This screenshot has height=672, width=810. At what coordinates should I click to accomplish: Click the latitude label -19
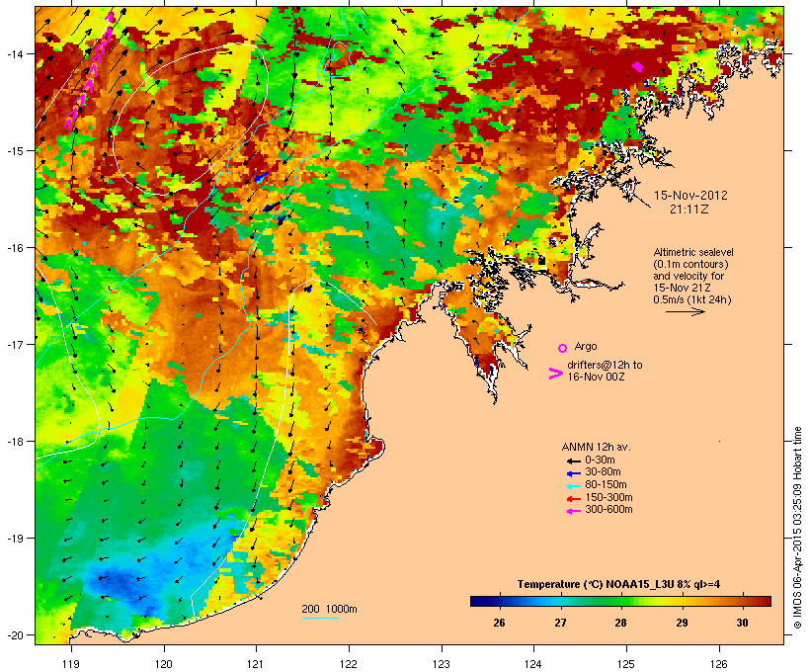coord(14,539)
